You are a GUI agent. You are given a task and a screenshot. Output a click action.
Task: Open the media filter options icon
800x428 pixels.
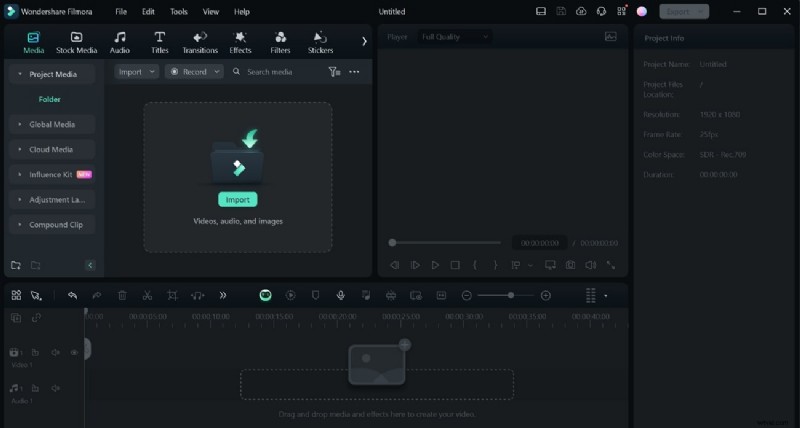pyautogui.click(x=334, y=72)
